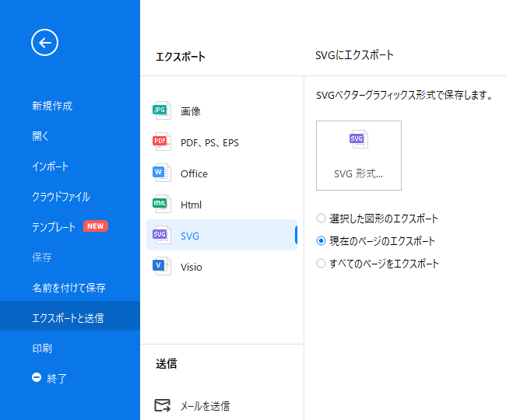506x420 pixels.
Task: Click the Office Word export icon
Action: [161, 173]
